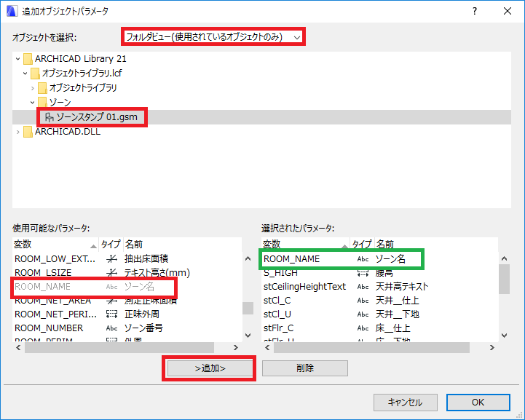Click the Abc type icon of stCeilingHeightText

363,287
